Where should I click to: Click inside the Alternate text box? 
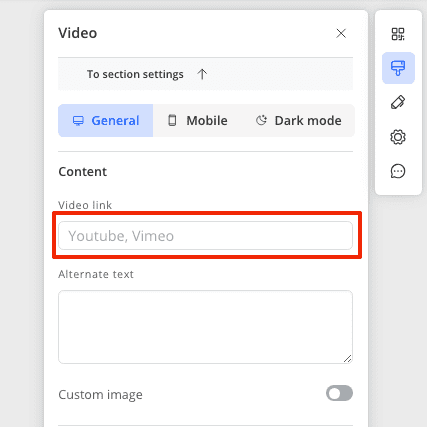(x=205, y=327)
